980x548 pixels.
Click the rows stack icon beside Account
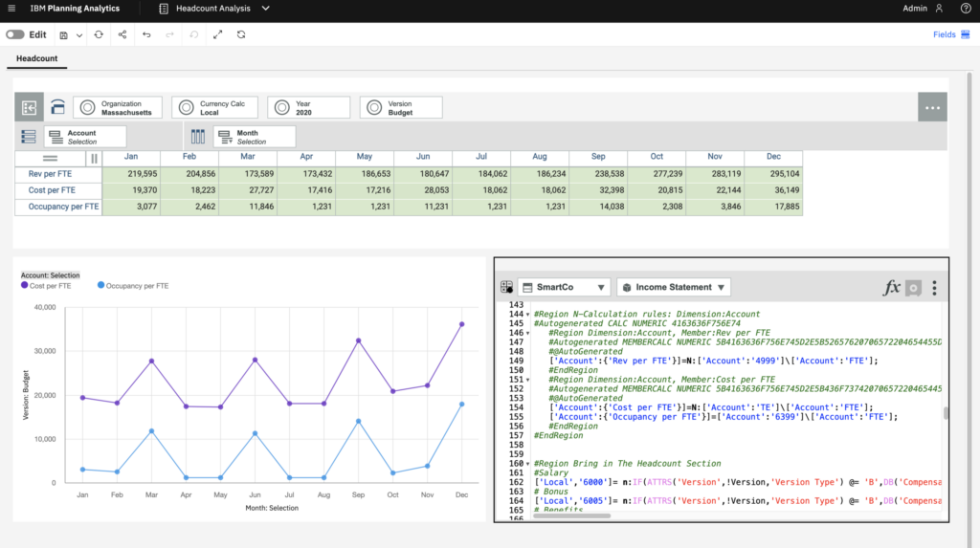pyautogui.click(x=29, y=137)
